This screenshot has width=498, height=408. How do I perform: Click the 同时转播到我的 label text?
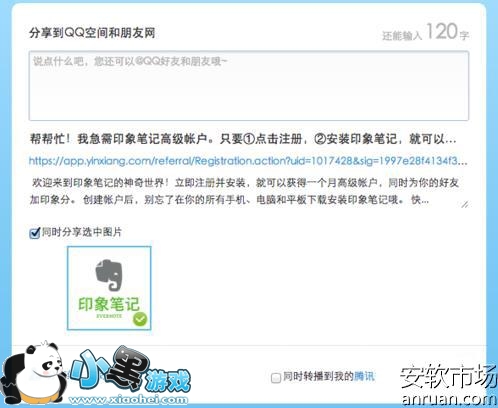point(318,377)
